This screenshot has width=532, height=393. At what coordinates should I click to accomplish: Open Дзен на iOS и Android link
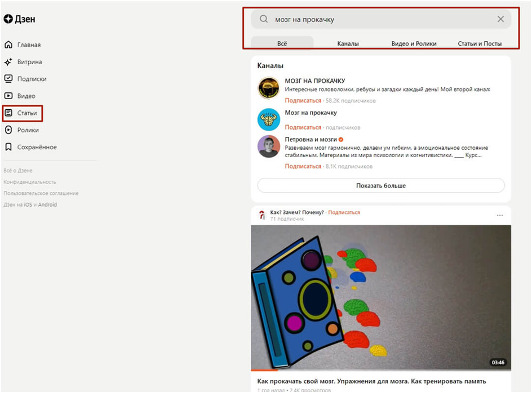tap(30, 204)
